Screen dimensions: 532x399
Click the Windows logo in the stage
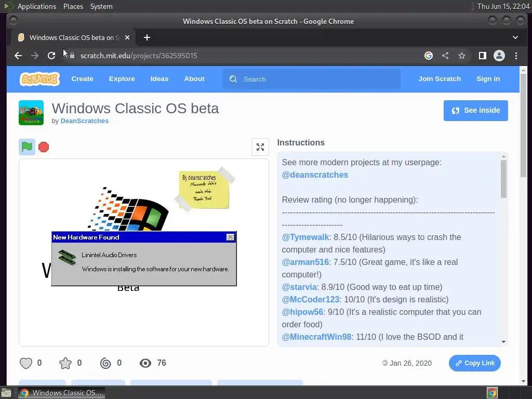129,209
